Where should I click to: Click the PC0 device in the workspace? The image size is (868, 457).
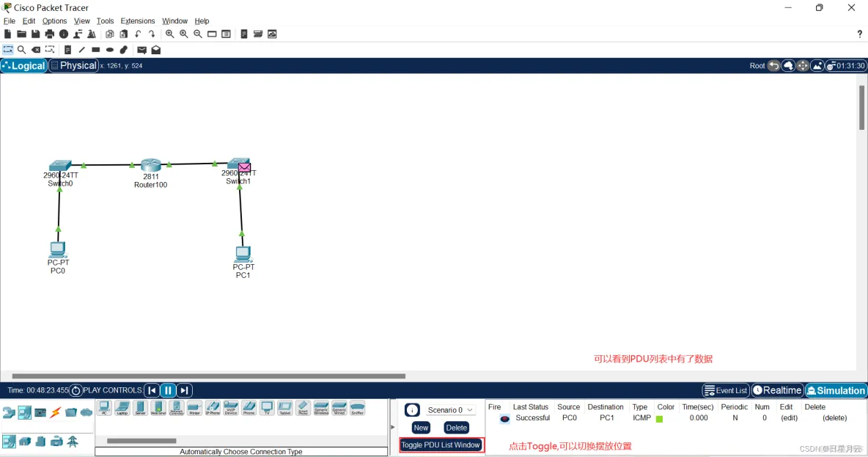tap(58, 249)
